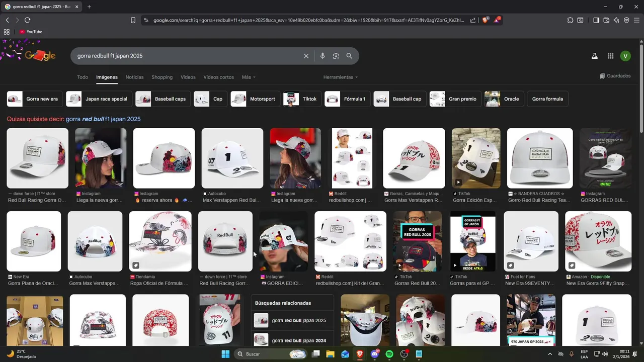Image resolution: width=644 pixels, height=362 pixels.
Task: Go back to previous page
Action: click(8, 20)
